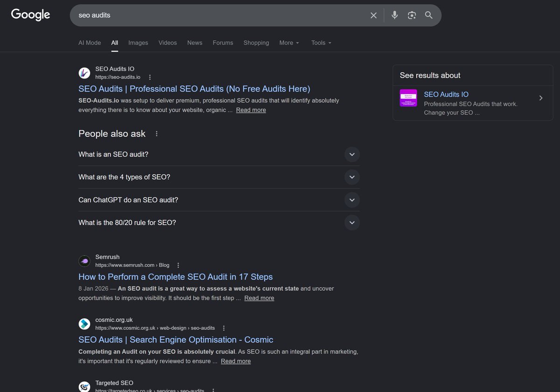Open Google Lens image search icon
This screenshot has height=392, width=560.
tap(412, 15)
